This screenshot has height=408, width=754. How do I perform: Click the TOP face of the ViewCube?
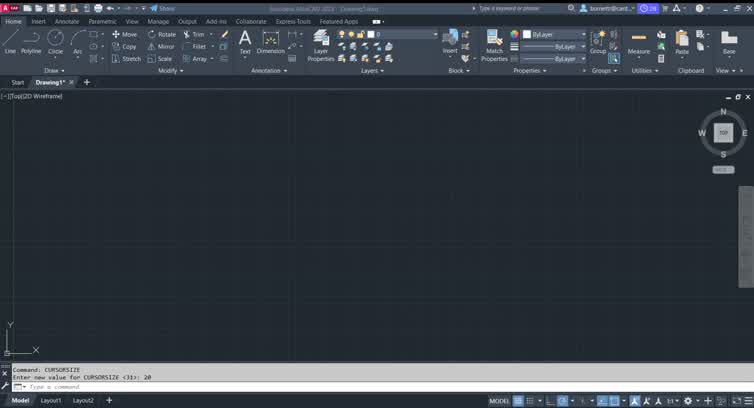click(x=723, y=133)
